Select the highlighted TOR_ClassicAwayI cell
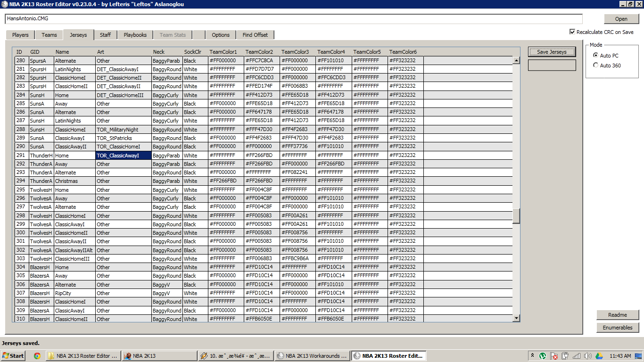Screen dimensions: 644x362 coord(124,156)
